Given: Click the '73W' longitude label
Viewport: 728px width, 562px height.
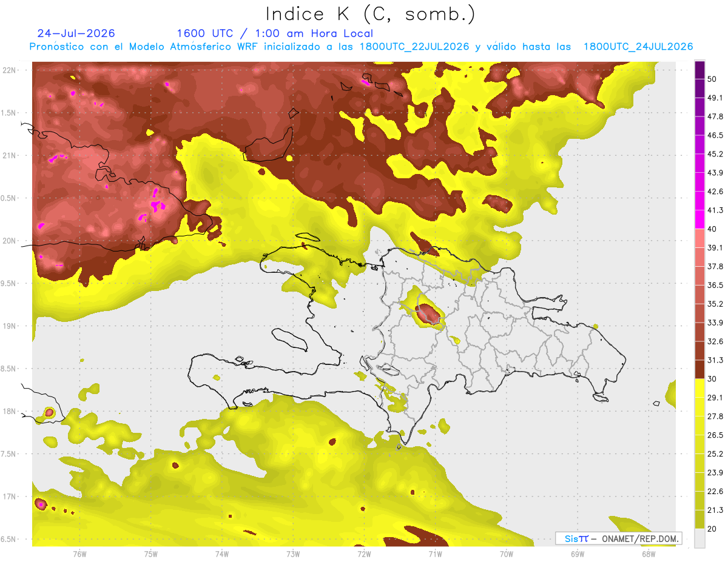Looking at the screenshot, I should pyautogui.click(x=293, y=554).
